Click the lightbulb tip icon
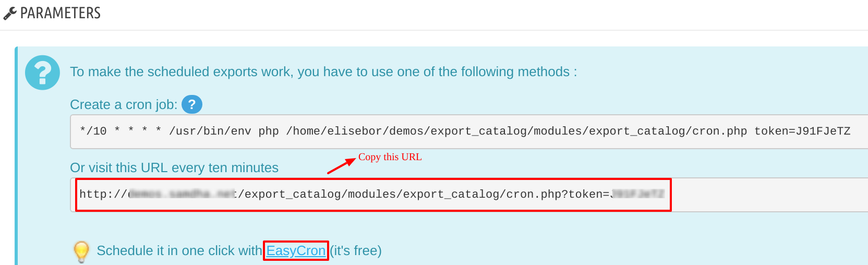This screenshot has height=265, width=868. pyautogui.click(x=81, y=251)
